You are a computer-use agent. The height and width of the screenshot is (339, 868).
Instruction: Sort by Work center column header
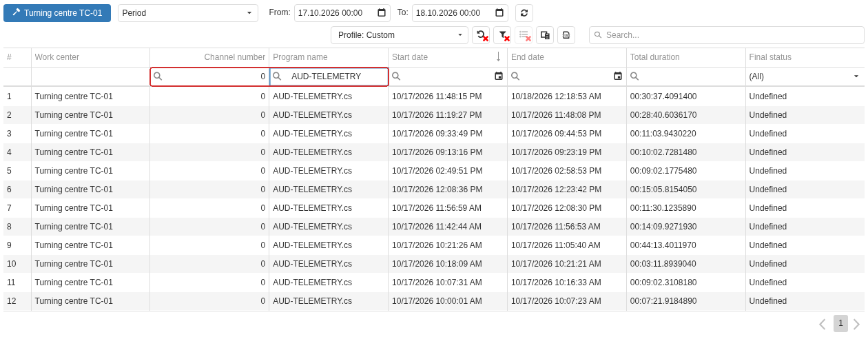(x=90, y=57)
